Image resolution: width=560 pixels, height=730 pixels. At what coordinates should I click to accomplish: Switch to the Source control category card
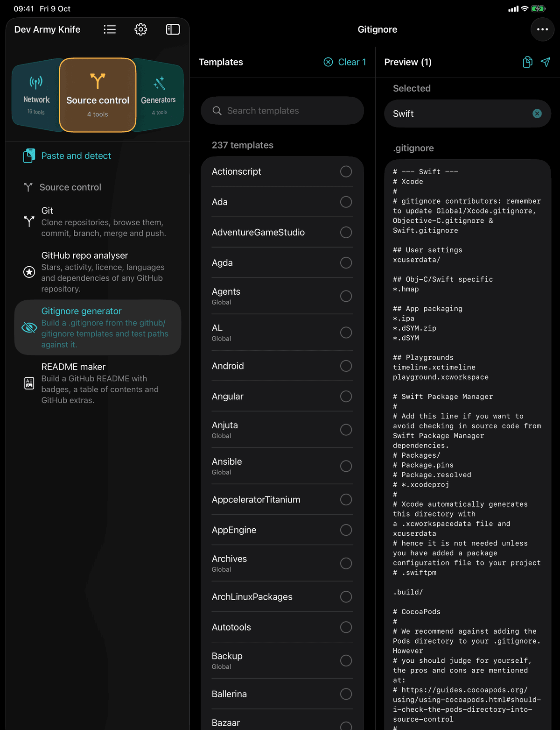(98, 95)
